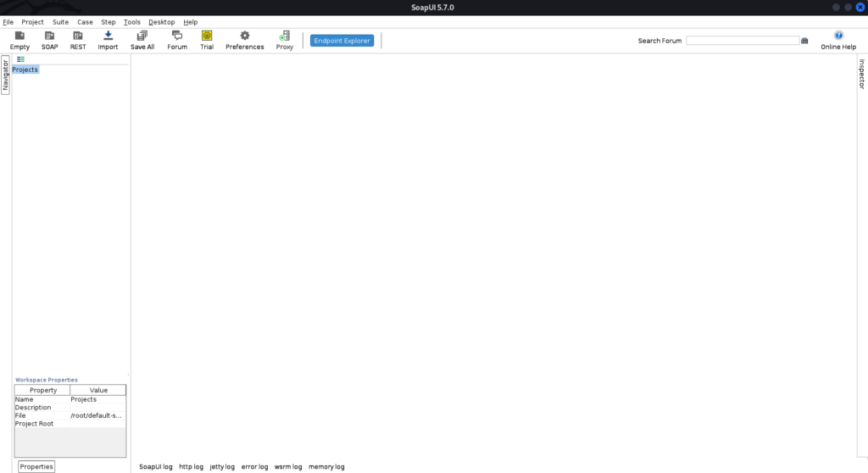Create a new REST project
The width and height of the screenshot is (868, 473).
(x=78, y=41)
